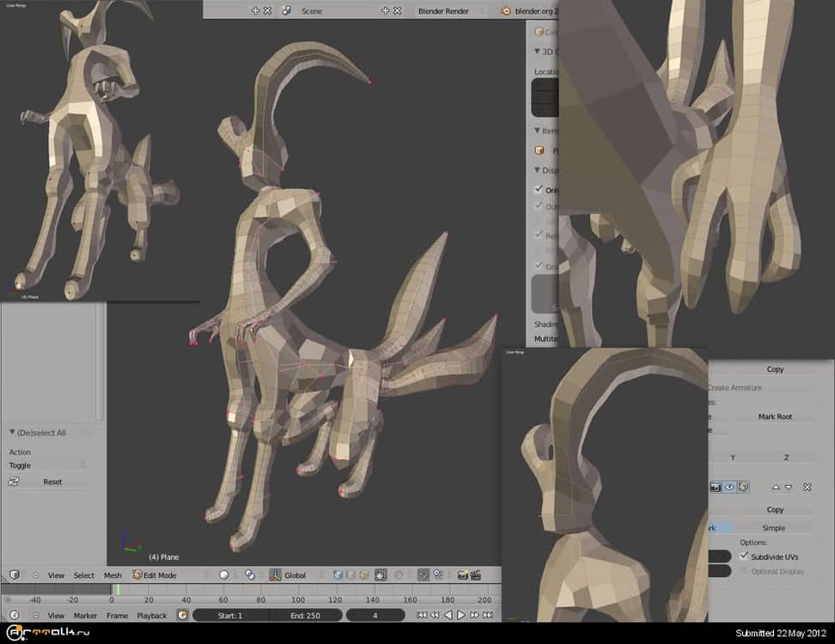Screen dimensions: 835x644
Task: Open the Global orientation dropdown
Action: [295, 574]
